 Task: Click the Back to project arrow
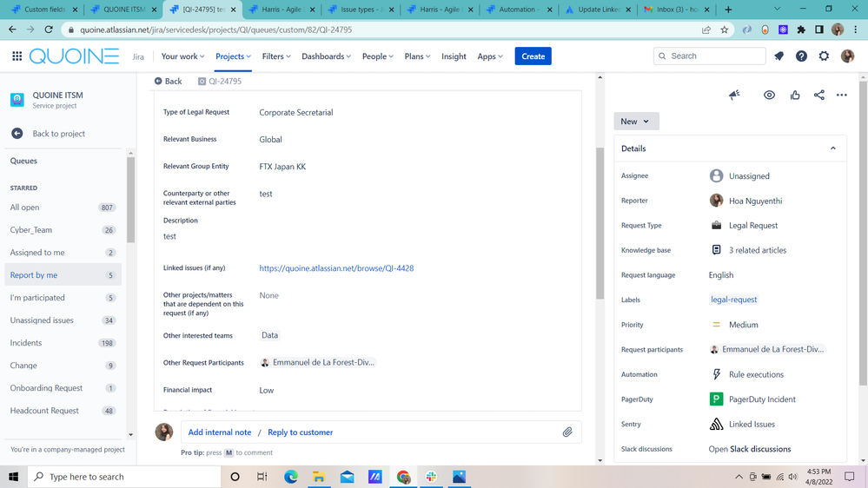click(17, 134)
